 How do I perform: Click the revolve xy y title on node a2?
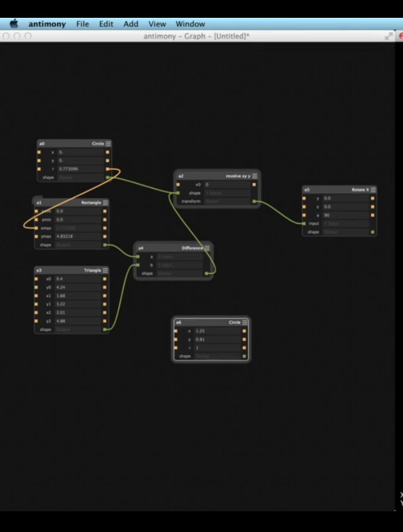238,176
